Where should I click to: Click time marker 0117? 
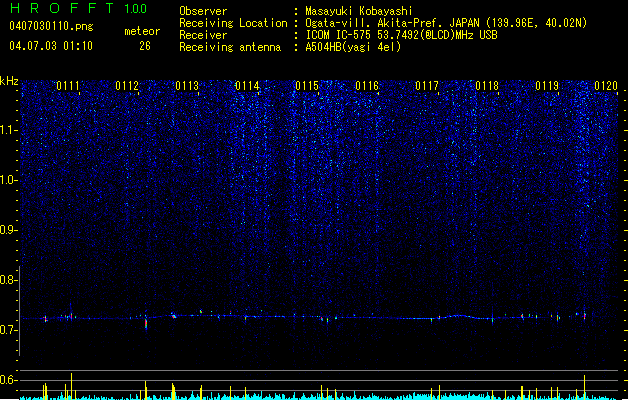[427, 86]
